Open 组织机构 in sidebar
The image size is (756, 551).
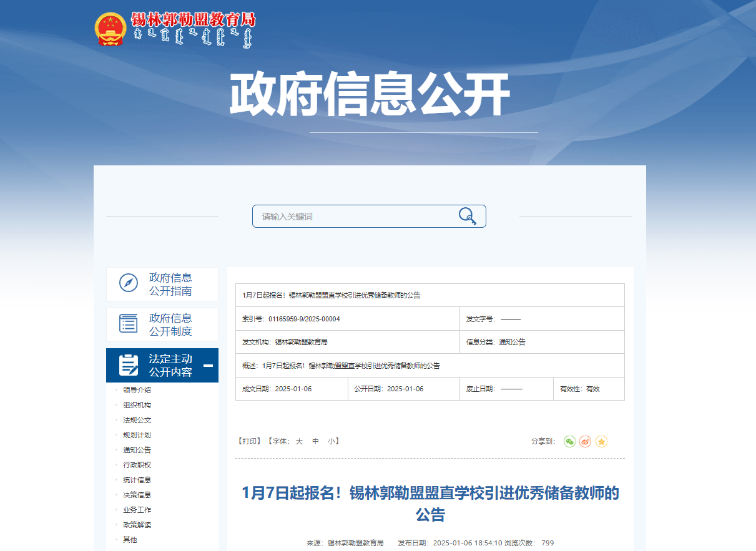137,405
